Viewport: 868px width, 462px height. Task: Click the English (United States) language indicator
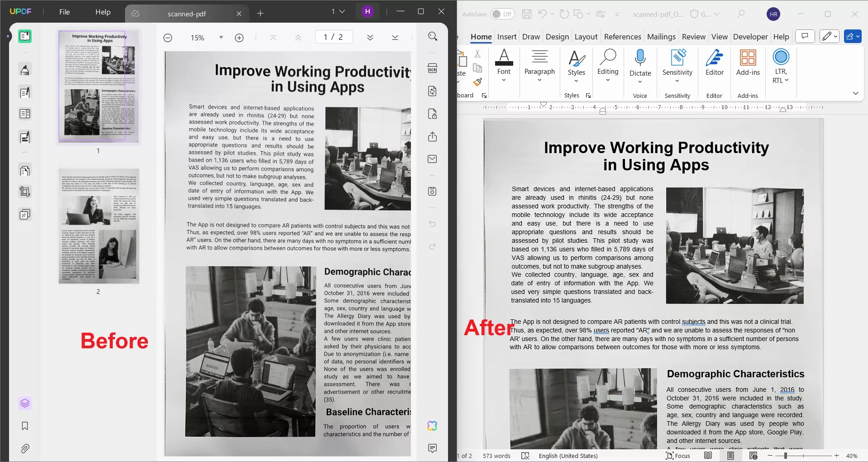coord(568,456)
